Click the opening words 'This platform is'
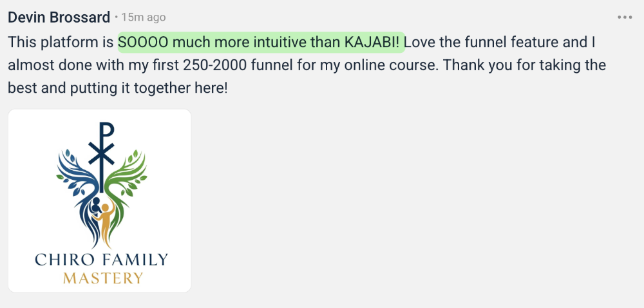This screenshot has height=308, width=644. [x=61, y=43]
